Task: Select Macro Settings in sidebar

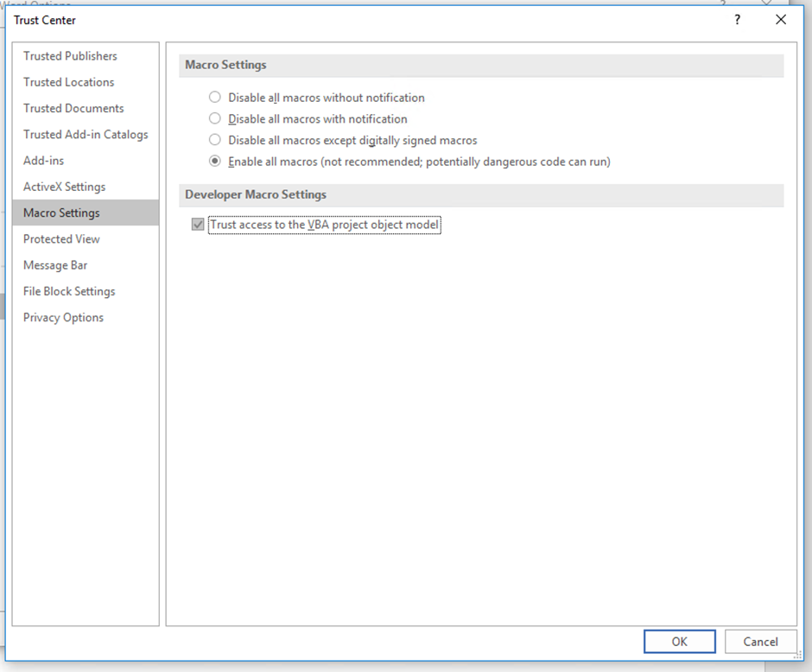Action: pyautogui.click(x=86, y=212)
